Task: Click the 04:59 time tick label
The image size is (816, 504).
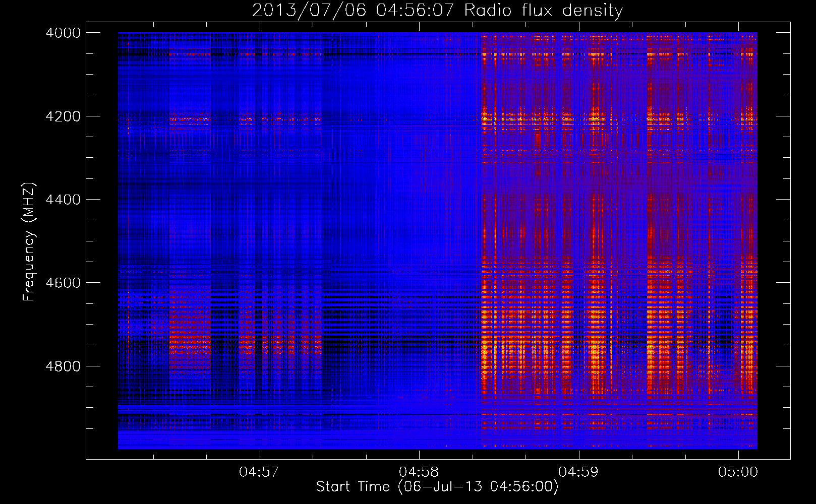Action: pyautogui.click(x=578, y=472)
